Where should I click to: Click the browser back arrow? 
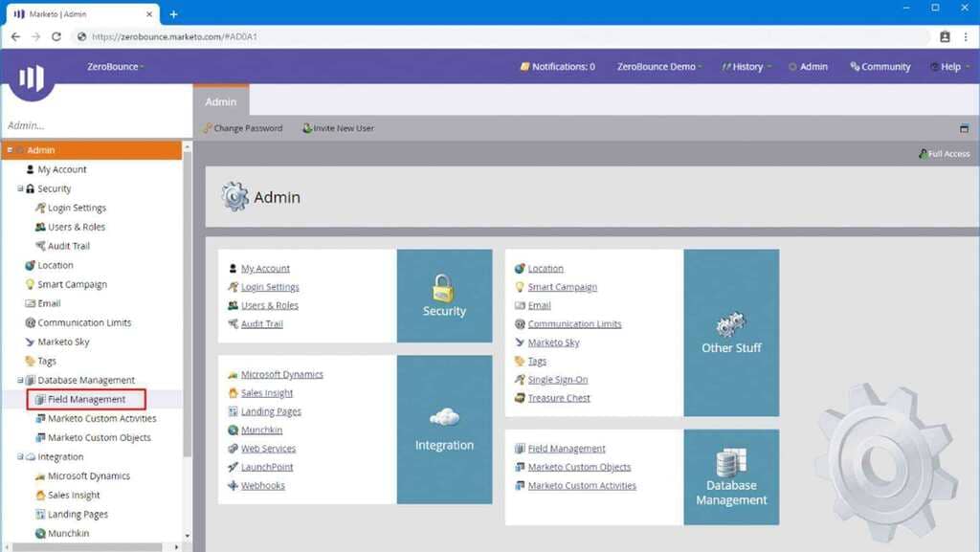(x=15, y=37)
